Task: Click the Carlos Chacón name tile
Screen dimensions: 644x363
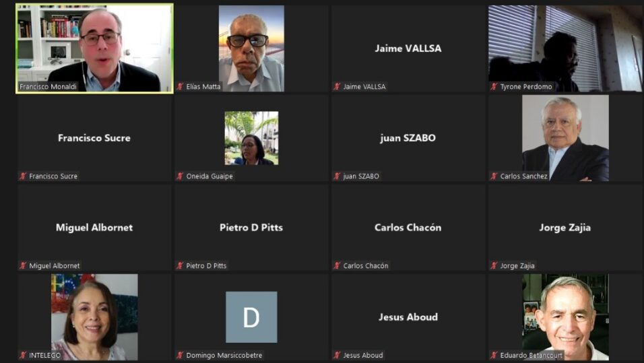Action: [408, 228]
